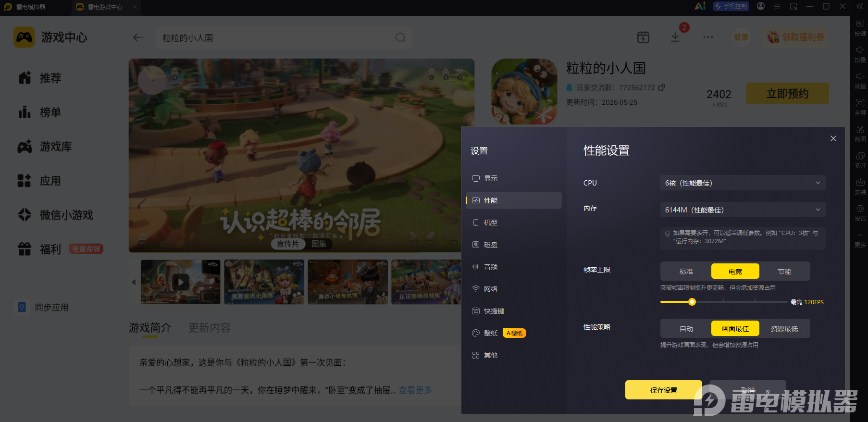The image size is (868, 422).
Task: Select the 图集 gallery tab
Action: point(319,244)
